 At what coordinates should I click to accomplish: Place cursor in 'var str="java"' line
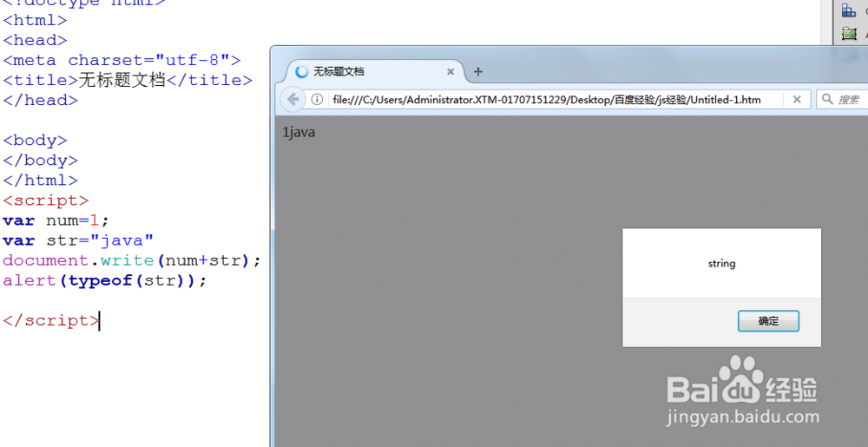coord(78,240)
